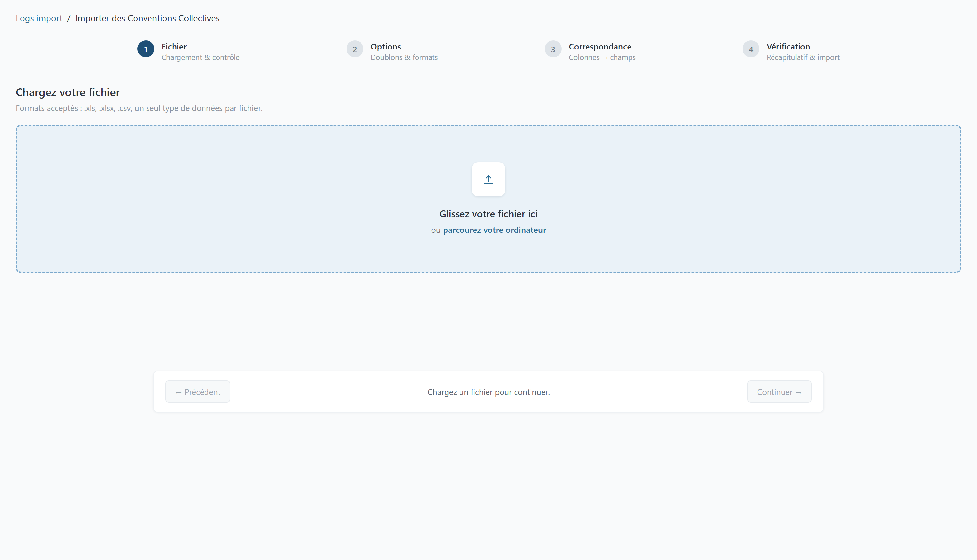Screen dimensions: 977x560
Task: Go to the Fichier step label
Action: coord(174,47)
